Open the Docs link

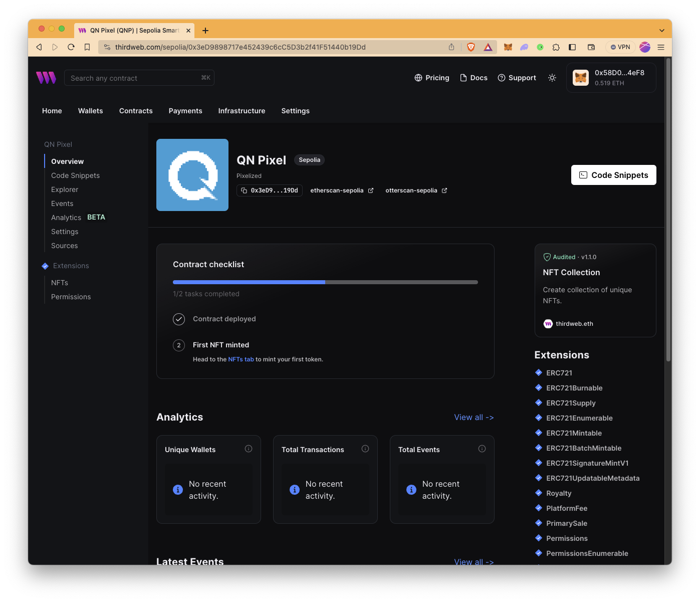click(474, 78)
